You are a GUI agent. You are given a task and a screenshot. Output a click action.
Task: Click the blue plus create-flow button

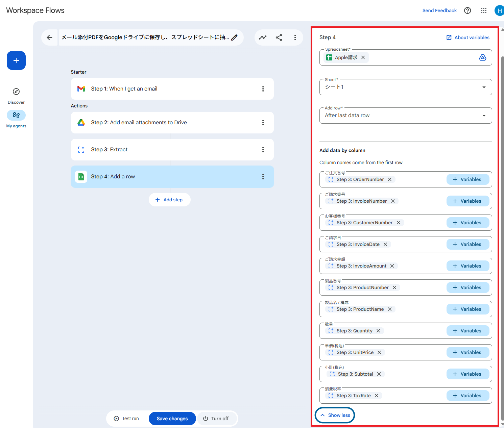(16, 60)
